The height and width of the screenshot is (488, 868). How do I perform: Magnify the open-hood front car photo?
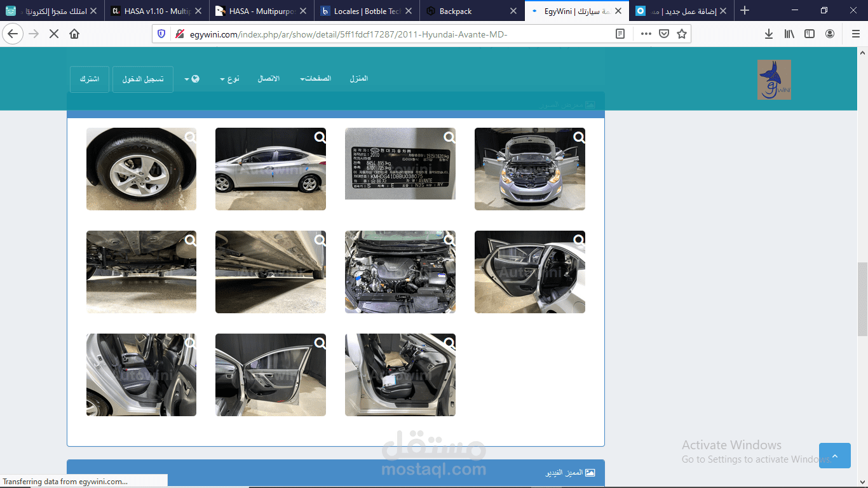point(580,137)
